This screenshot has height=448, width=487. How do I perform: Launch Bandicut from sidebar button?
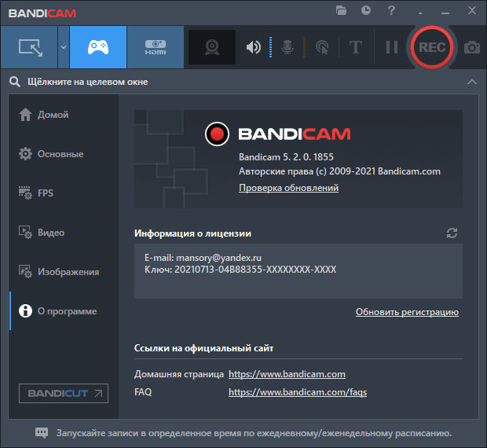coord(64,393)
